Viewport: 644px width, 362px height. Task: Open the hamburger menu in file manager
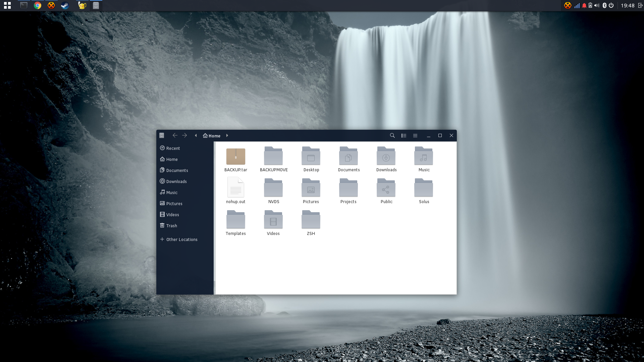pos(415,136)
